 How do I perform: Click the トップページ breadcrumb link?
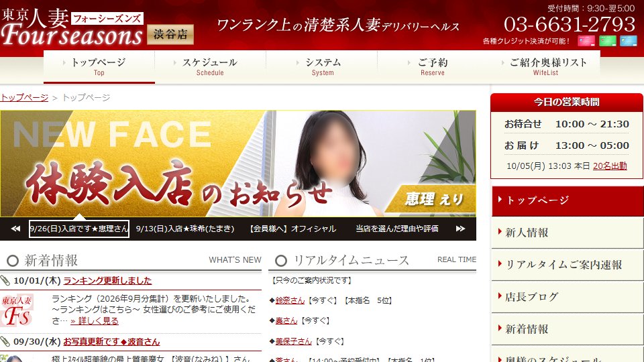25,98
